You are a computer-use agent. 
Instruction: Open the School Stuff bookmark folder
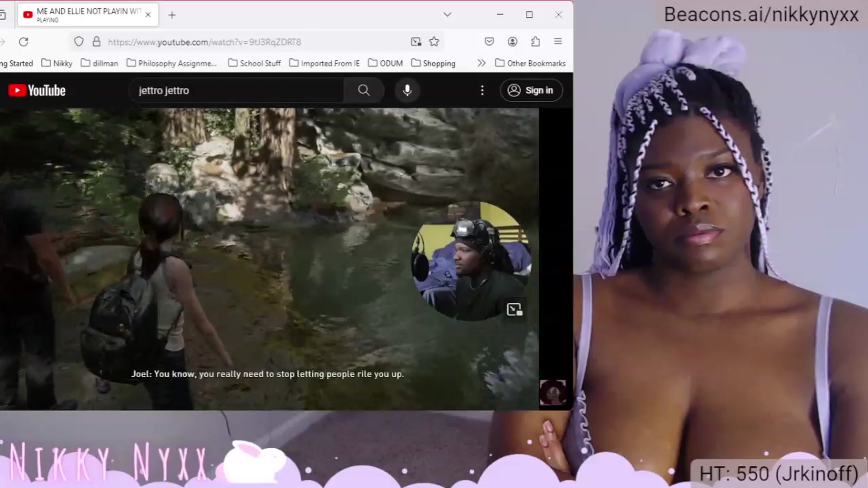tap(255, 63)
